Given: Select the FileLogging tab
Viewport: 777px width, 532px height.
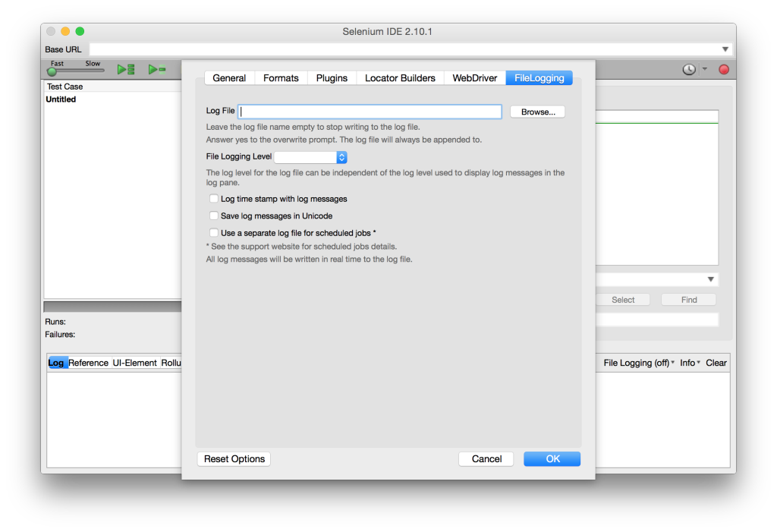Looking at the screenshot, I should [x=539, y=78].
